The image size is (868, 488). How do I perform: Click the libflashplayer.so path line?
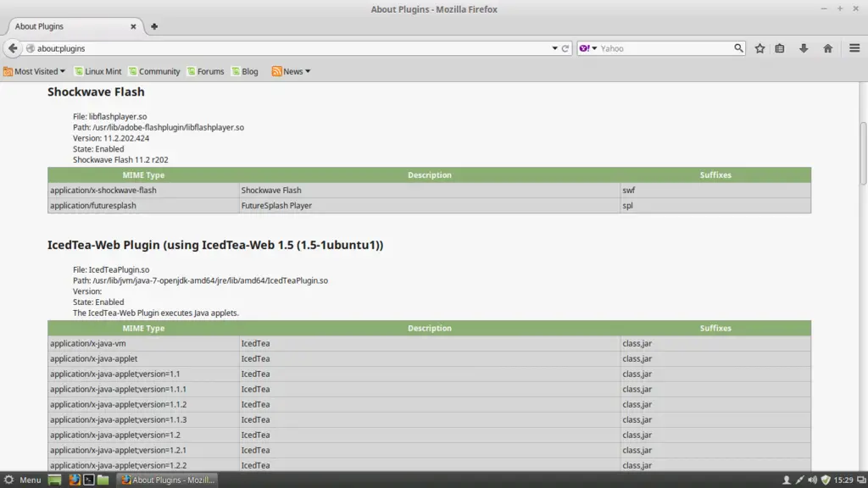(159, 127)
